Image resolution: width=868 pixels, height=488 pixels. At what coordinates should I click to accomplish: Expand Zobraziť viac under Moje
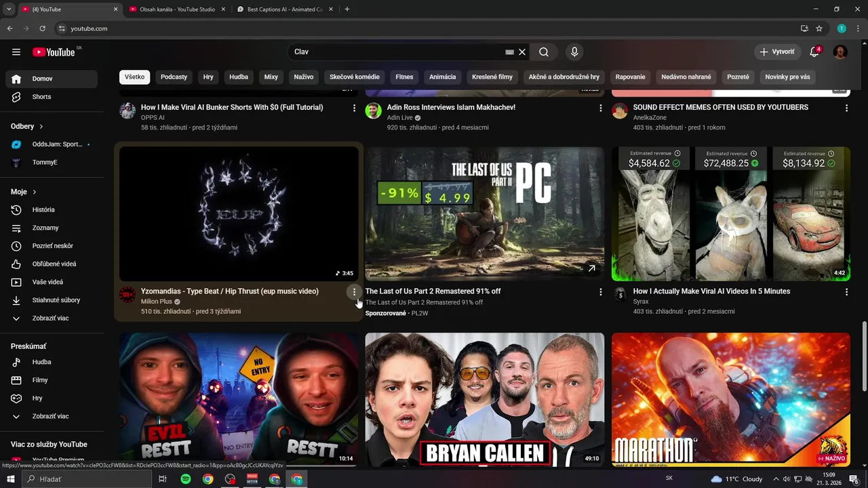point(52,319)
